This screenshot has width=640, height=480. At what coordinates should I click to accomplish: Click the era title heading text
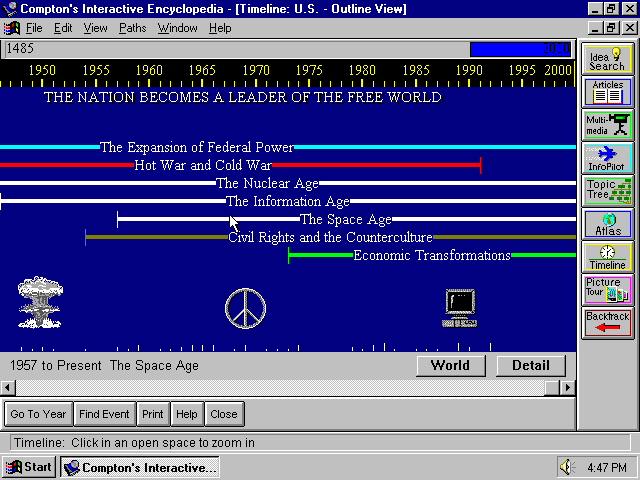click(x=243, y=98)
